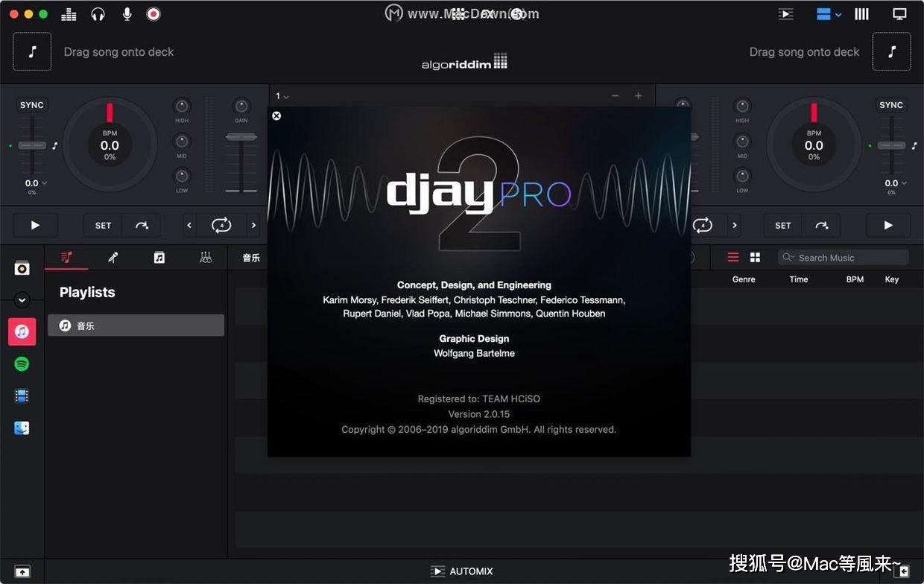This screenshot has width=924, height=584.
Task: Sort the library by the Genre column
Action: point(744,279)
